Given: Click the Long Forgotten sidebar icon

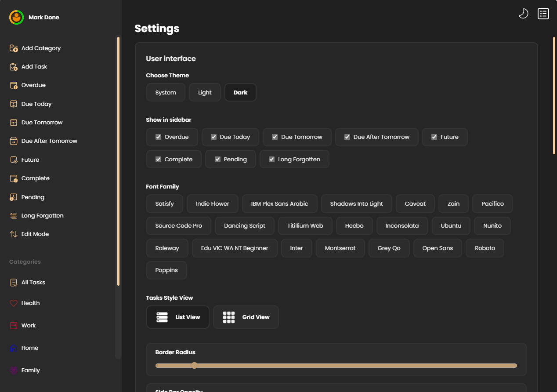Looking at the screenshot, I should click(x=14, y=216).
